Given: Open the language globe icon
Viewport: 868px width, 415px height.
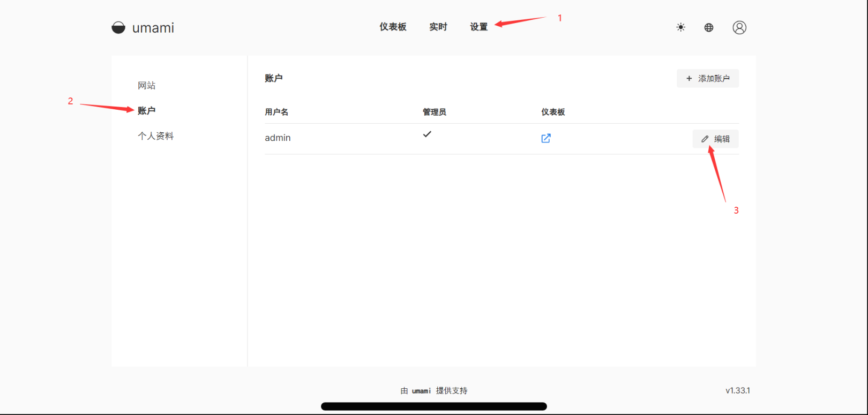Looking at the screenshot, I should coord(709,27).
